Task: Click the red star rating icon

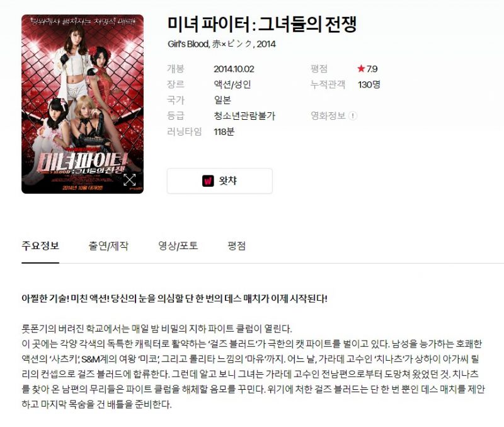Action: pos(361,68)
